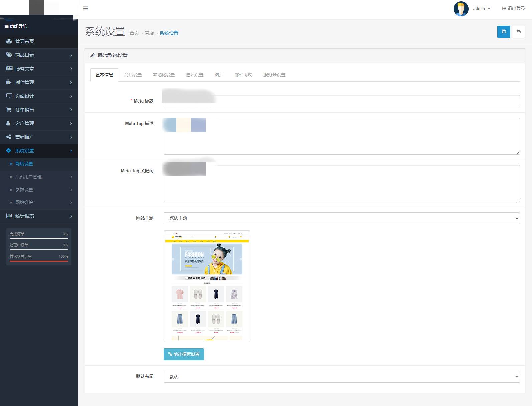The height and width of the screenshot is (406, 532).
Task: Click the bar chart icon for 统计报表
Action: tap(9, 216)
